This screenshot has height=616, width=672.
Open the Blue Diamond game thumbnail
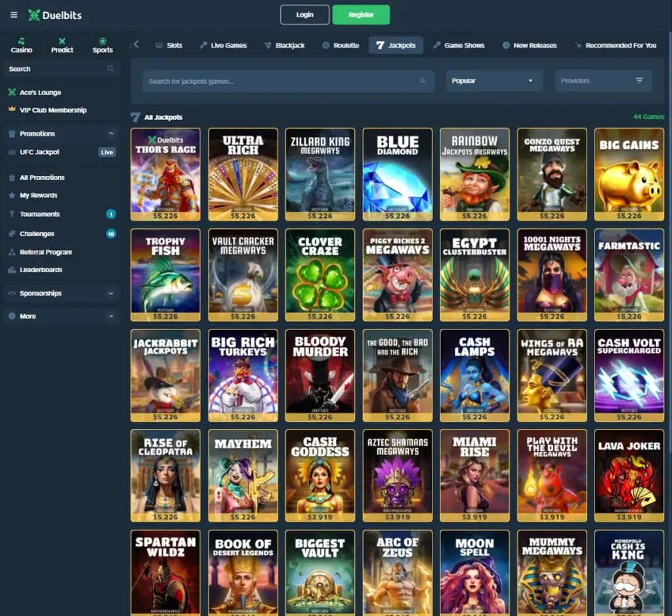397,174
